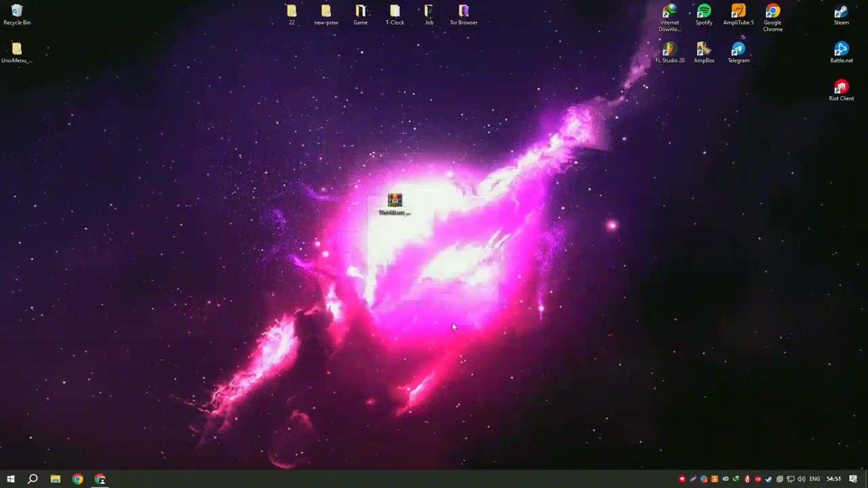Select the AmpBox desktop shortcut
This screenshot has height=488, width=868.
(704, 53)
